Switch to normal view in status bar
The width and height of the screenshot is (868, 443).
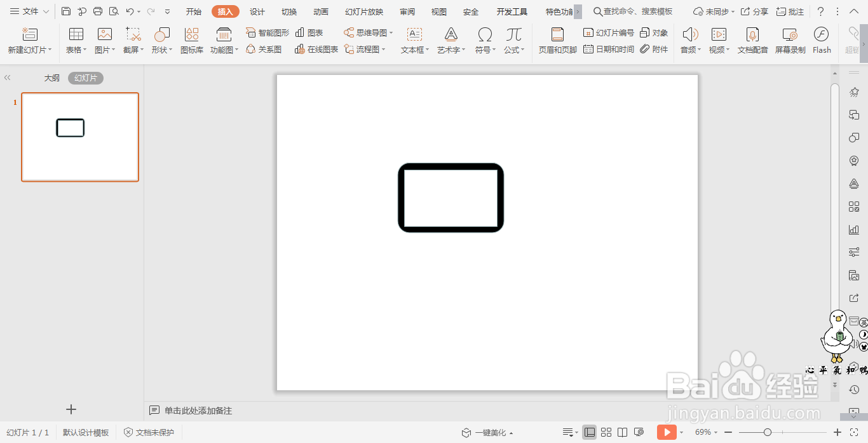coord(590,432)
